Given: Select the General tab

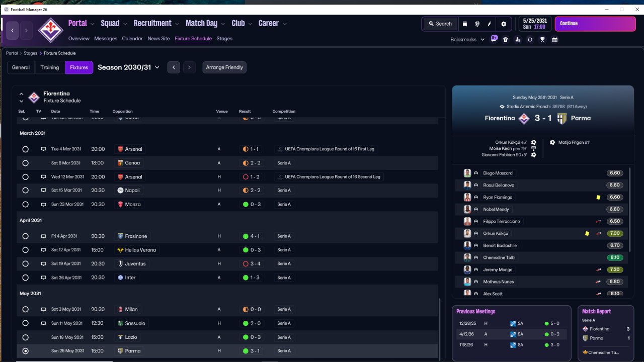Looking at the screenshot, I should 21,67.
